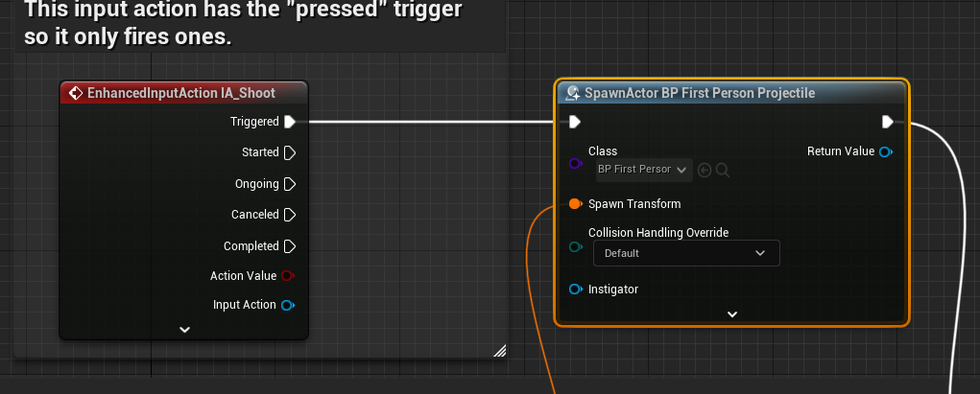Click the Ongoing execution pin
Viewport: 980px width, 394px height.
tap(290, 184)
